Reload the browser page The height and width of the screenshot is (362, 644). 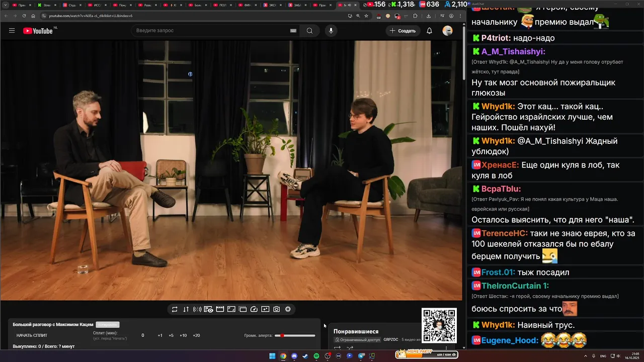[x=24, y=16]
